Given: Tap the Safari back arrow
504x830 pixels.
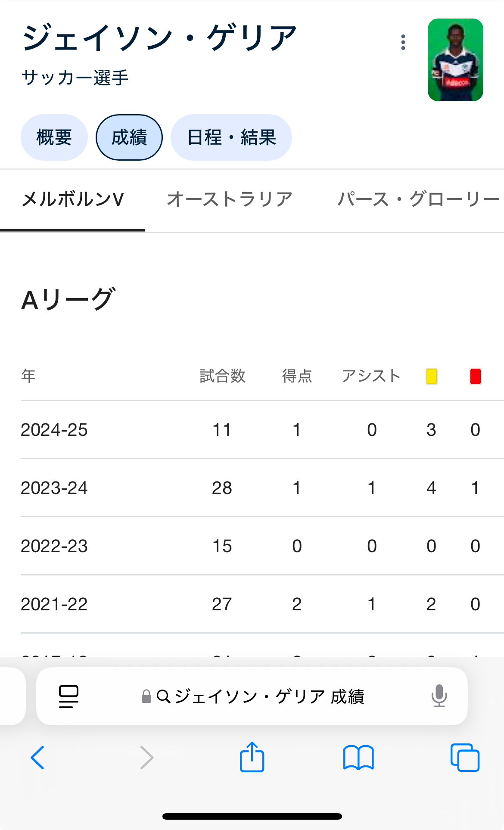Looking at the screenshot, I should [x=37, y=757].
